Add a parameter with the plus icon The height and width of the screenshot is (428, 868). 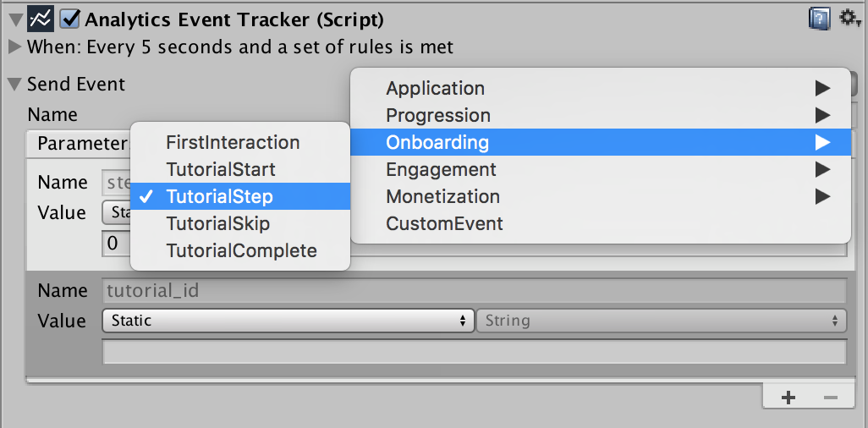tap(788, 398)
